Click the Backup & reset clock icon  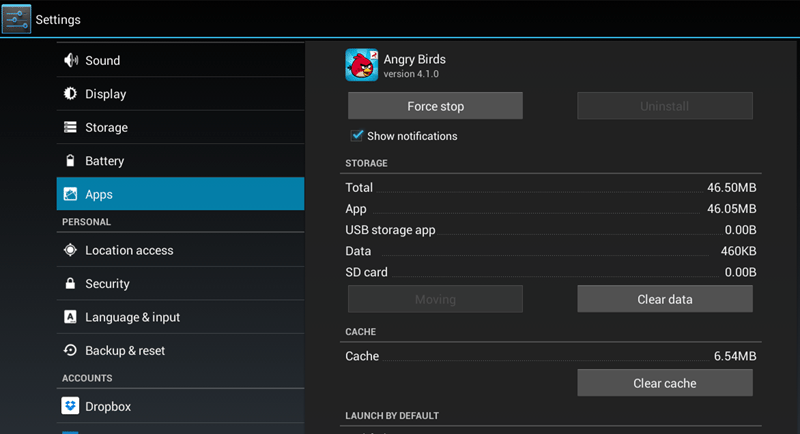(70, 350)
